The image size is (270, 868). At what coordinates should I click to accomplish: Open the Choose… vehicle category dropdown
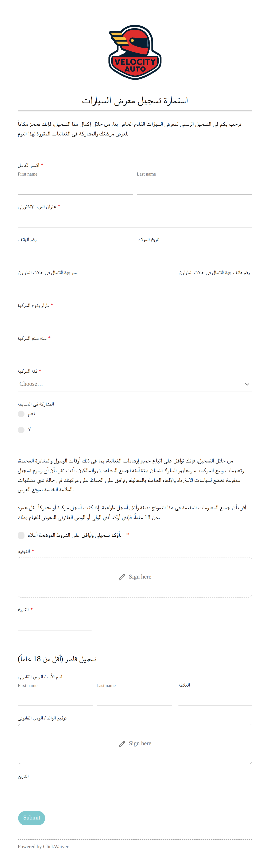click(x=135, y=384)
